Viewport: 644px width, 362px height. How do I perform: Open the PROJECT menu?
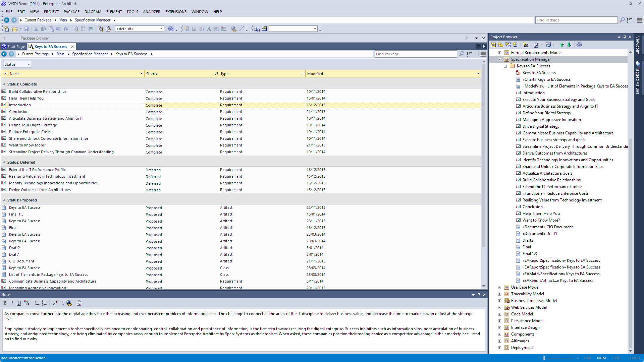coord(51,12)
